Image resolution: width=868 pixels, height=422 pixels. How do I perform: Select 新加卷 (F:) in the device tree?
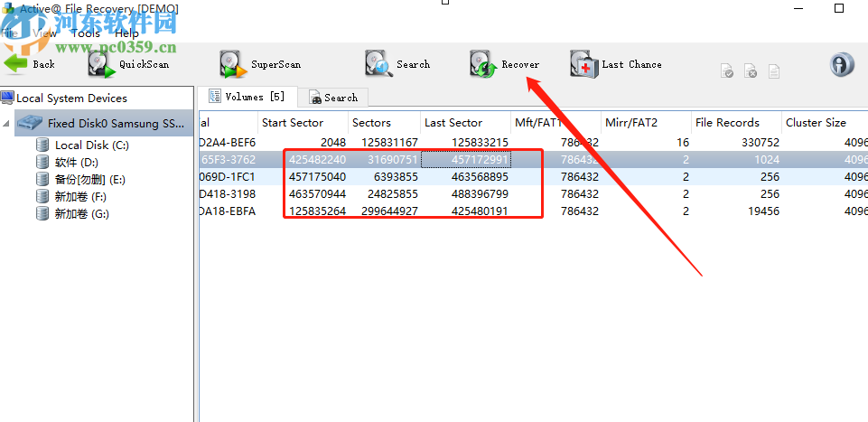tap(80, 196)
